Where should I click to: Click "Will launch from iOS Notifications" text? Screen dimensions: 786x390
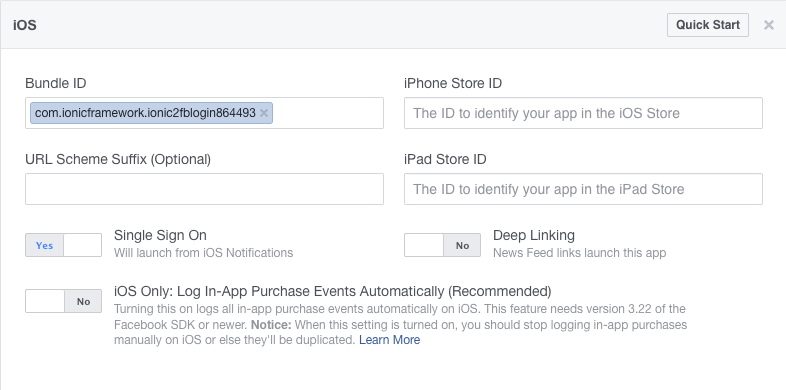pyautogui.click(x=204, y=253)
